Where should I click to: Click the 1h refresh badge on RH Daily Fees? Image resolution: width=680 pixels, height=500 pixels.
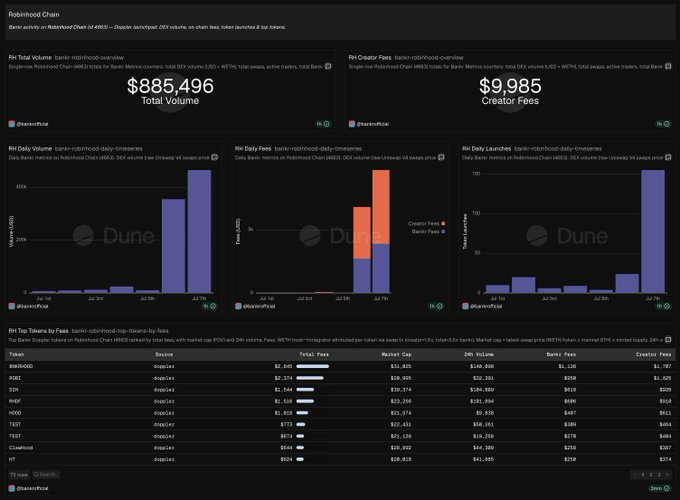[x=436, y=306]
